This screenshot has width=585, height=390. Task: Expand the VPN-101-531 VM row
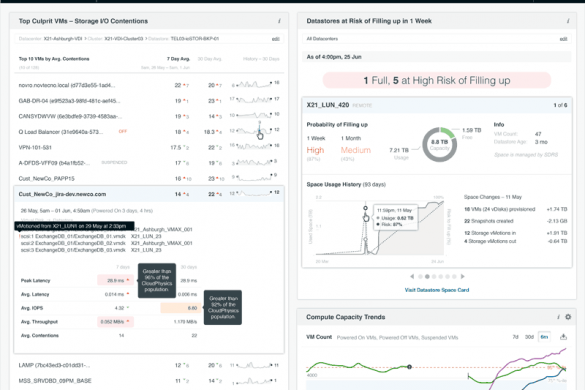pos(149,147)
